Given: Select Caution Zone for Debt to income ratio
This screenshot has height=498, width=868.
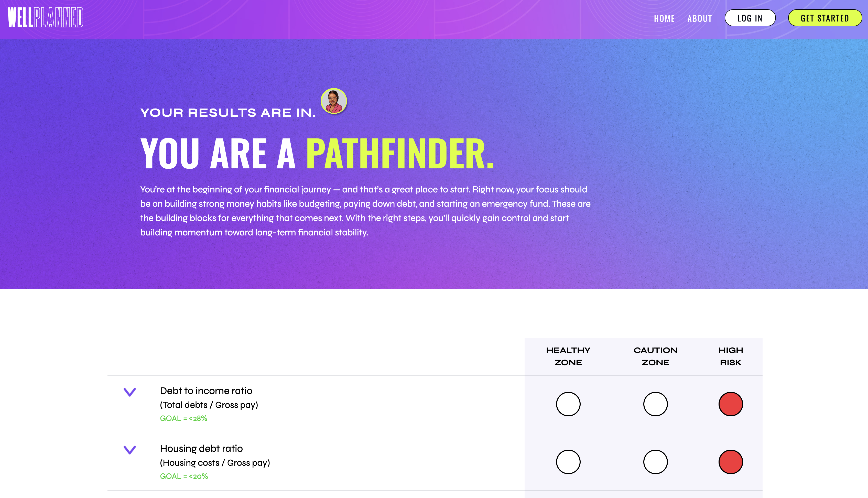Looking at the screenshot, I should click(x=655, y=404).
